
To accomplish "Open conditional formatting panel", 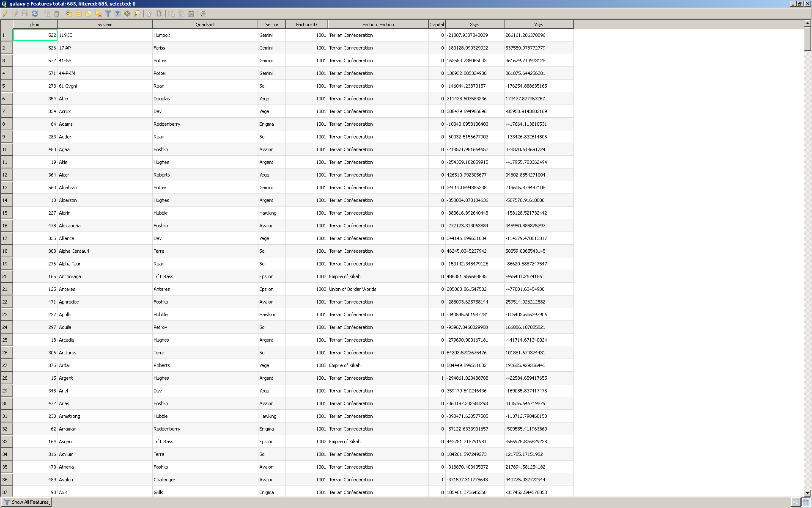I will tap(203, 14).
